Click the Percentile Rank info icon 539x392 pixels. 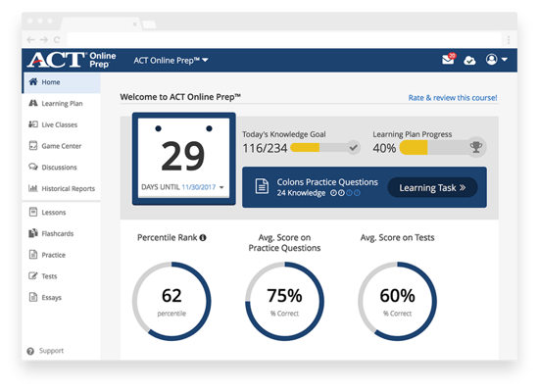(x=203, y=237)
